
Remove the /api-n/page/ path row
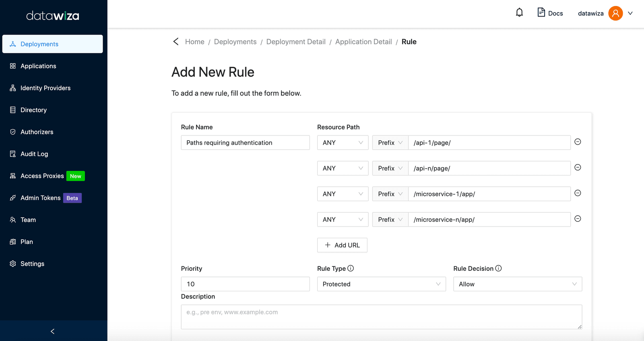point(578,168)
